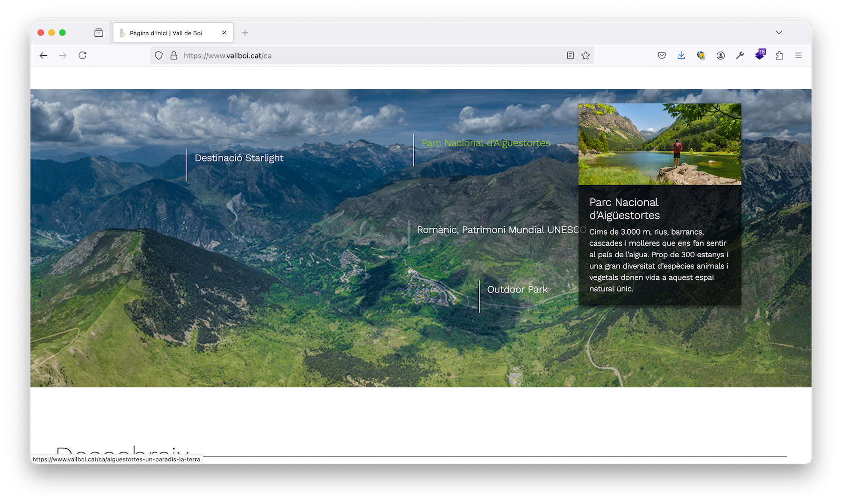The height and width of the screenshot is (504, 842).
Task: Select the Vall de Boí tab
Action: point(166,33)
